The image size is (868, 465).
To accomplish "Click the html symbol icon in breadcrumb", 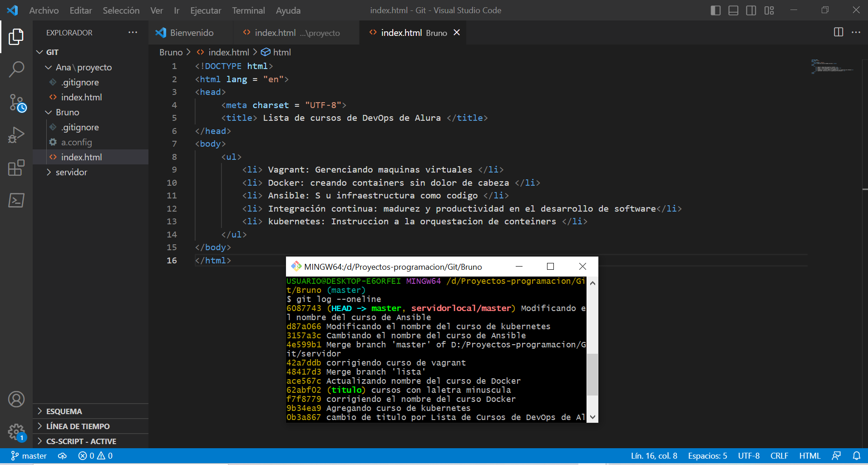I will pos(266,52).
